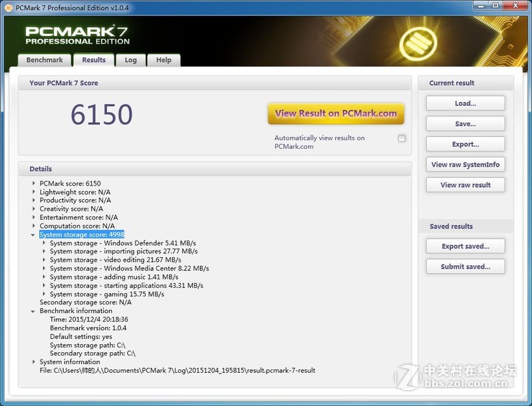The height and width of the screenshot is (406, 532).
Task: Select 'Time: 2015/12/4 20:18:36' row
Action: [x=89, y=319]
